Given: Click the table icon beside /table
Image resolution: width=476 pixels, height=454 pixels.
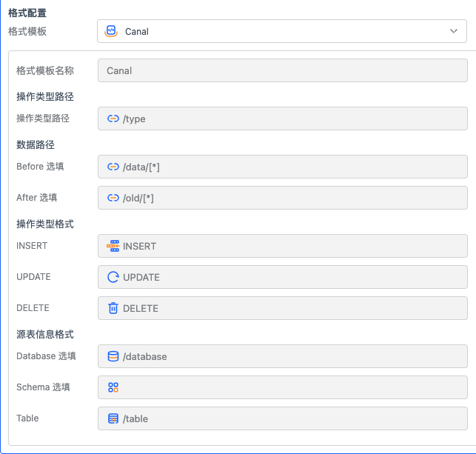Looking at the screenshot, I should [113, 418].
